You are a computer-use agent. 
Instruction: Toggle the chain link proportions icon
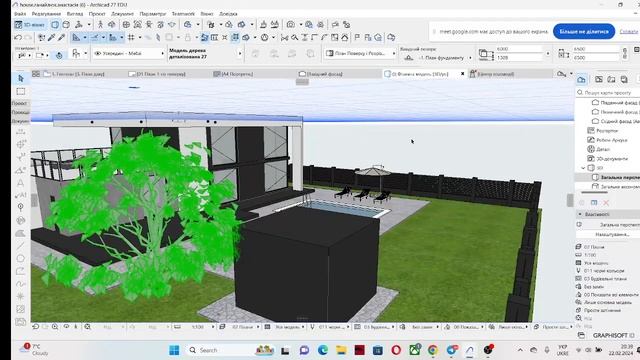click(x=624, y=53)
